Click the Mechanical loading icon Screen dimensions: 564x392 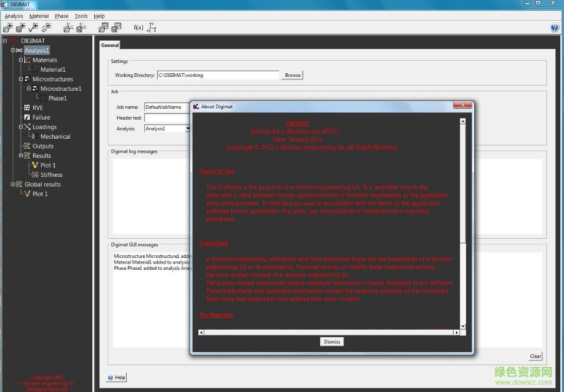coord(35,136)
